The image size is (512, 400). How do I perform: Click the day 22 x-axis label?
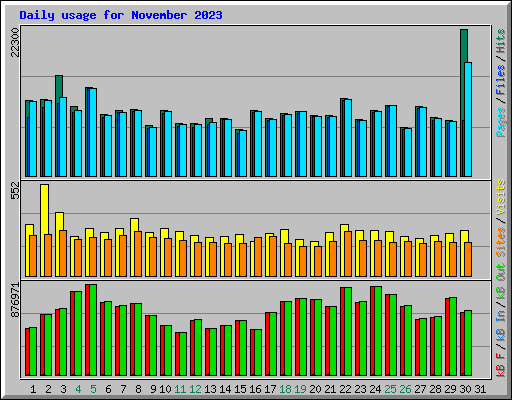pyautogui.click(x=345, y=389)
